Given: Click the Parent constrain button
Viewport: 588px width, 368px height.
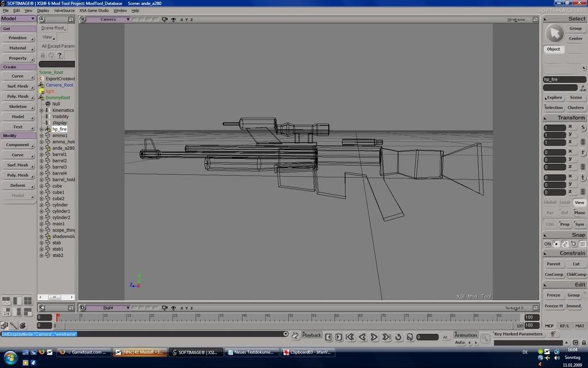Looking at the screenshot, I should point(554,264).
